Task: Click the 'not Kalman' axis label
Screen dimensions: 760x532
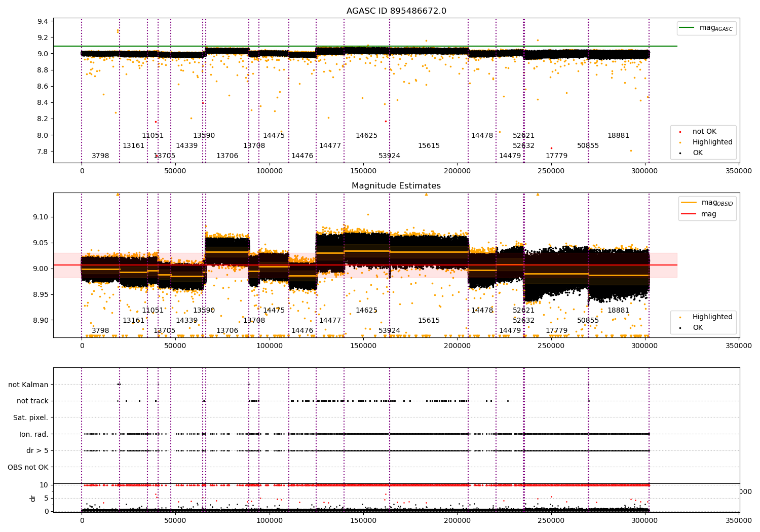Action: coord(28,385)
